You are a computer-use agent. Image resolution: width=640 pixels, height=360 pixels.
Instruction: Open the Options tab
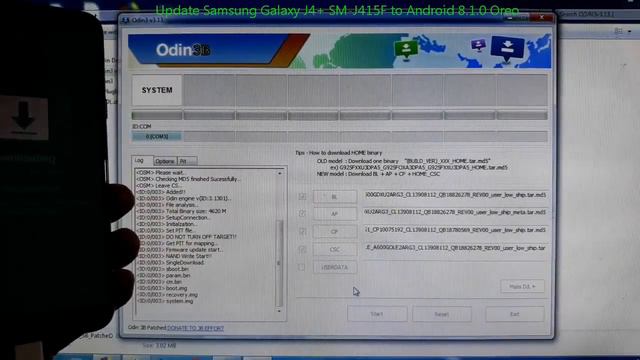tap(165, 161)
